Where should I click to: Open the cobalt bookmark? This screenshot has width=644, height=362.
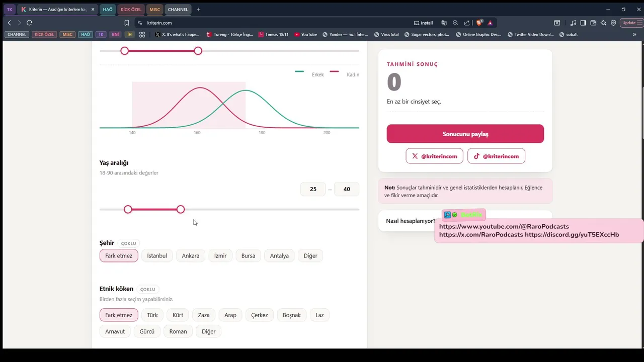(x=569, y=35)
